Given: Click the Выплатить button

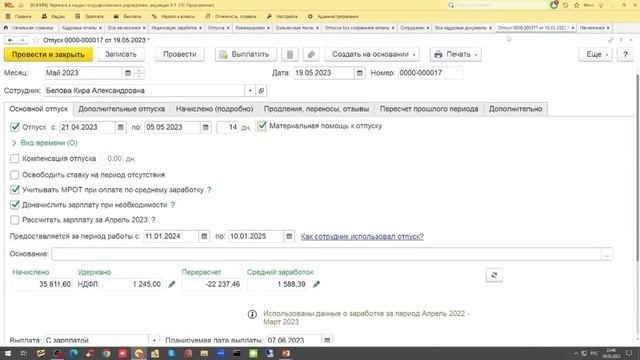Looking at the screenshot, I should point(246,54).
